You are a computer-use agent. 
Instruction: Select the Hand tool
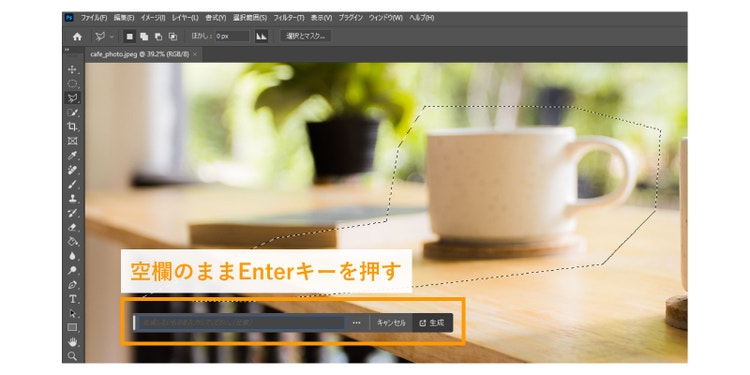coord(72,342)
